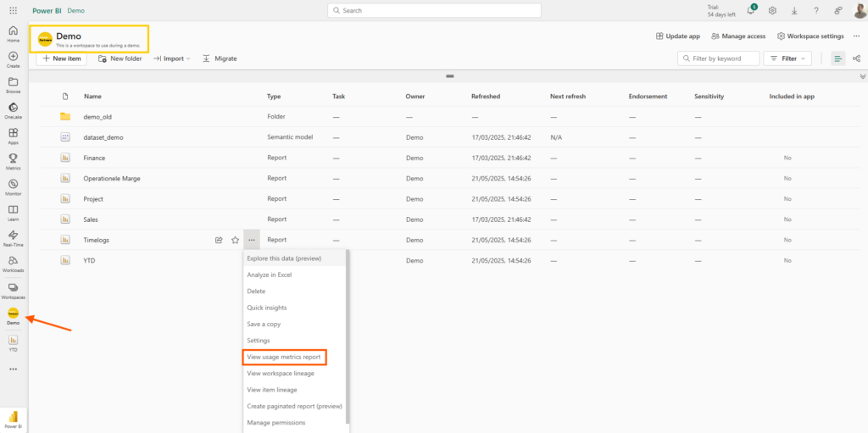
Task: Open OneLake from the sidebar
Action: [x=14, y=111]
